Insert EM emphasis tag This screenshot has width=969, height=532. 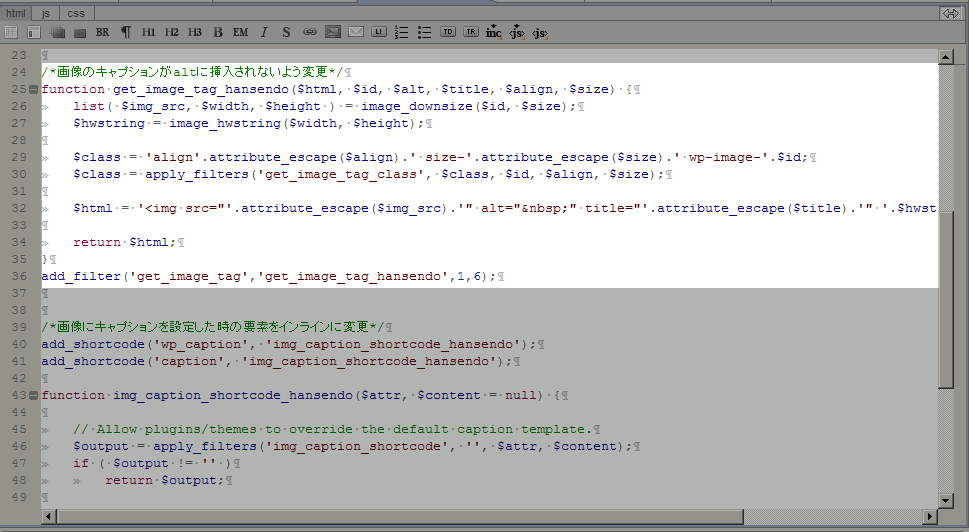pyautogui.click(x=240, y=32)
